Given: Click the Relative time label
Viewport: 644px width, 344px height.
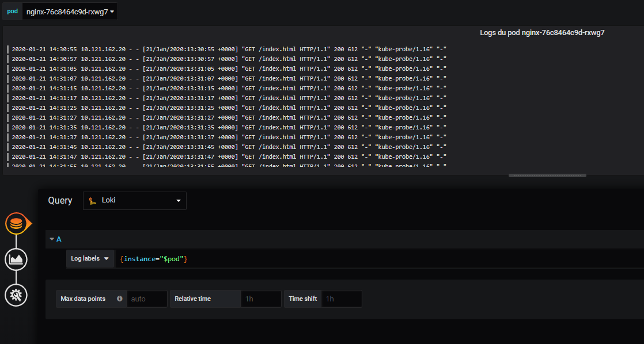Looking at the screenshot, I should tap(192, 299).
